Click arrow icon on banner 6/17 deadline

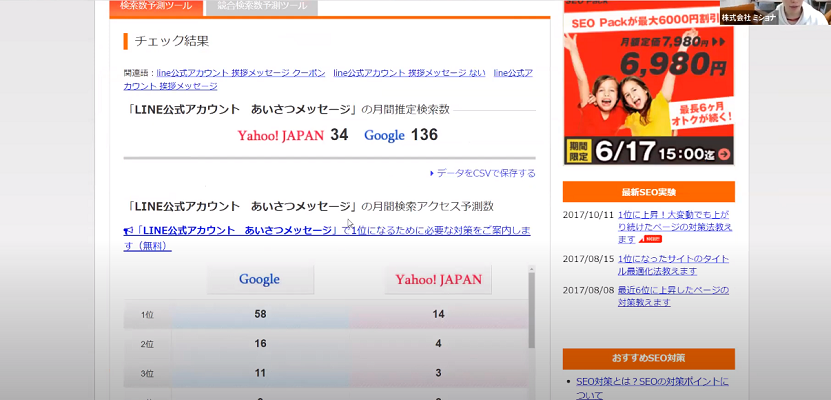[x=723, y=154]
